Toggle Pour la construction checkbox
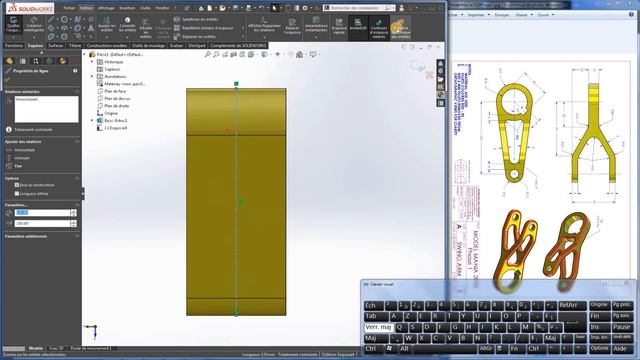640x360 pixels. pyautogui.click(x=17, y=185)
